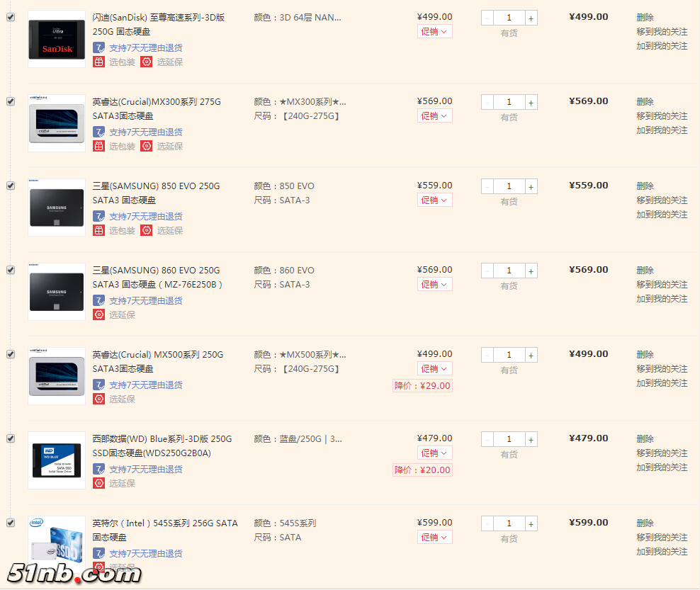Delete the Crucial MX500 via 删除
700x590 pixels.
point(645,355)
